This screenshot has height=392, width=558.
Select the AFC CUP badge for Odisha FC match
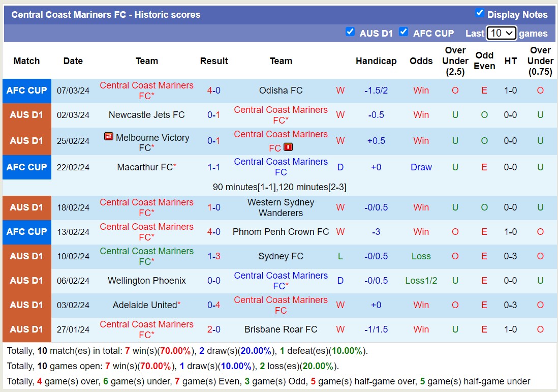click(26, 91)
